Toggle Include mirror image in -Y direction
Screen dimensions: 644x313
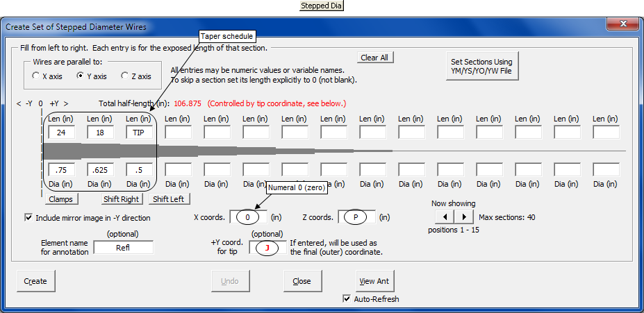tap(29, 217)
